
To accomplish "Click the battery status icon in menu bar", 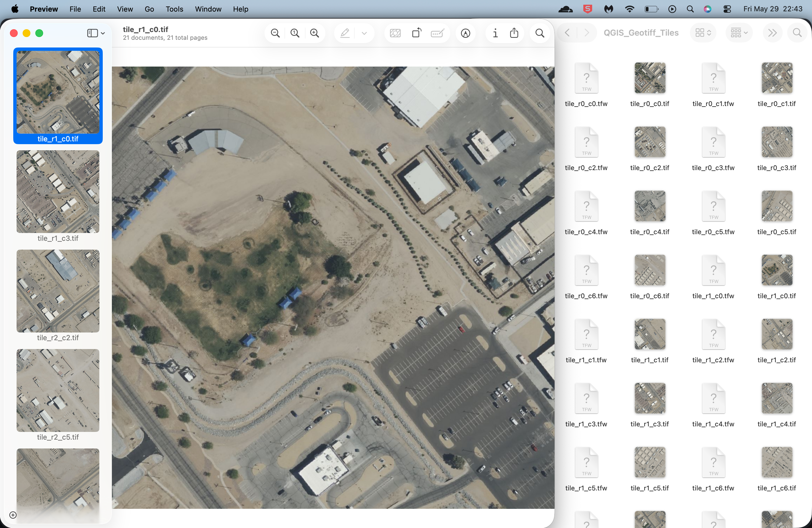I will 651,9.
